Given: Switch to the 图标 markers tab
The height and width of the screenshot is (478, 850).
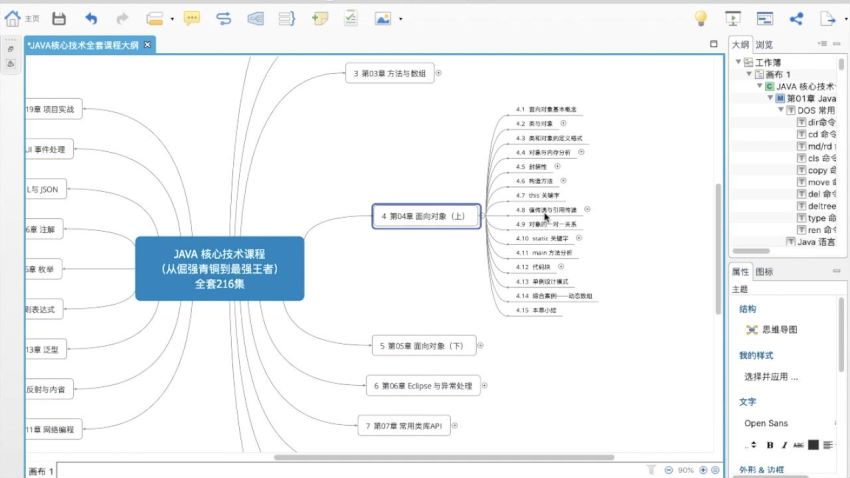Looking at the screenshot, I should [764, 272].
